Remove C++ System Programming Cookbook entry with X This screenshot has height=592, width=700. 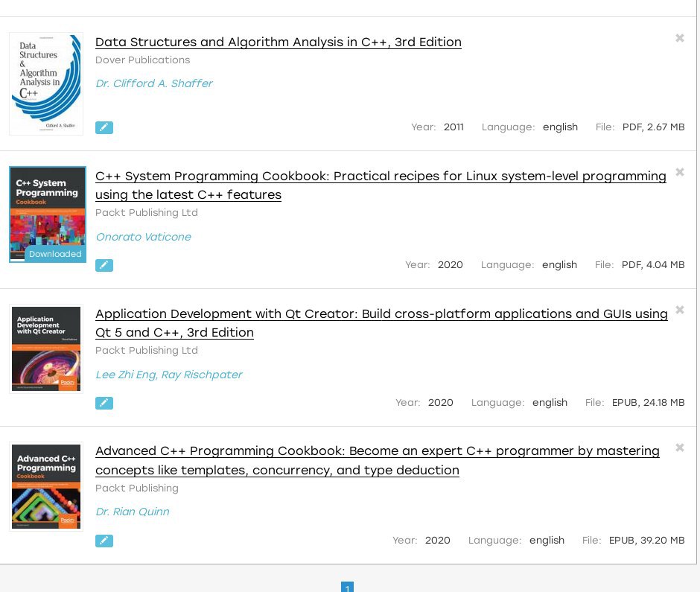[679, 172]
